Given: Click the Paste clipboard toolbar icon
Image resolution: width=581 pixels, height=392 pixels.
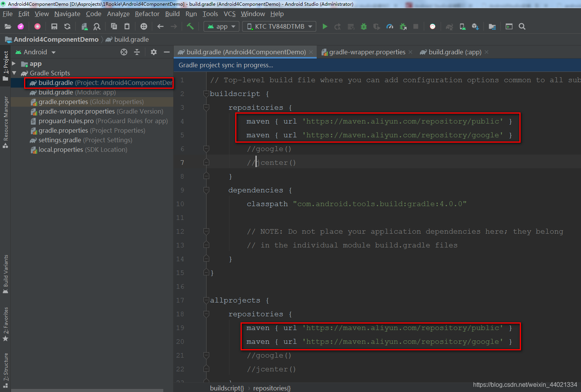Looking at the screenshot, I should pyautogui.click(x=127, y=26).
